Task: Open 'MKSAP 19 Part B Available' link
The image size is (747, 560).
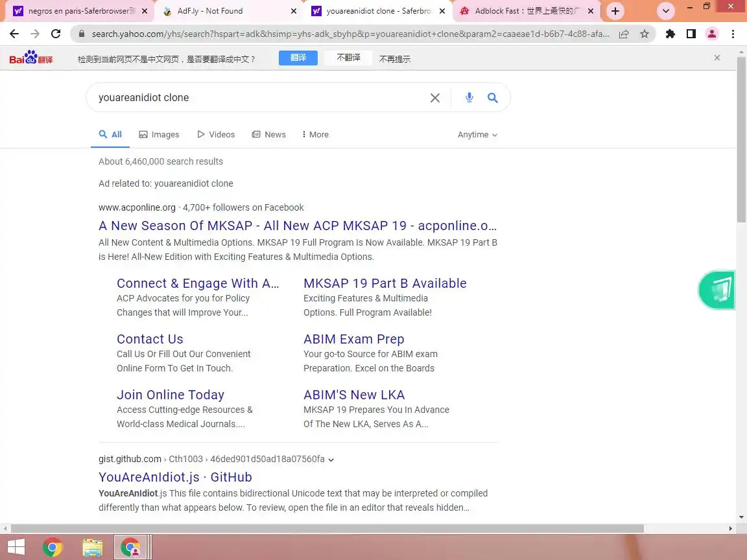Action: pos(385,283)
